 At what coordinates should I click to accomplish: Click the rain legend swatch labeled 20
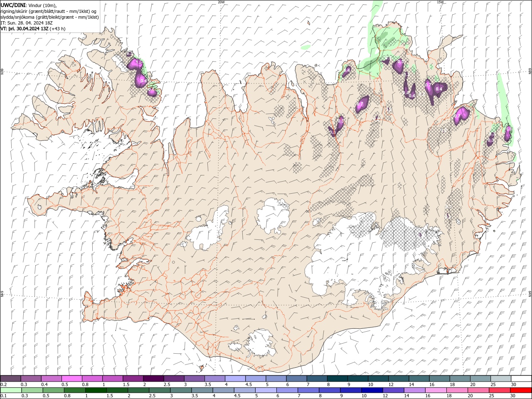click(478, 390)
